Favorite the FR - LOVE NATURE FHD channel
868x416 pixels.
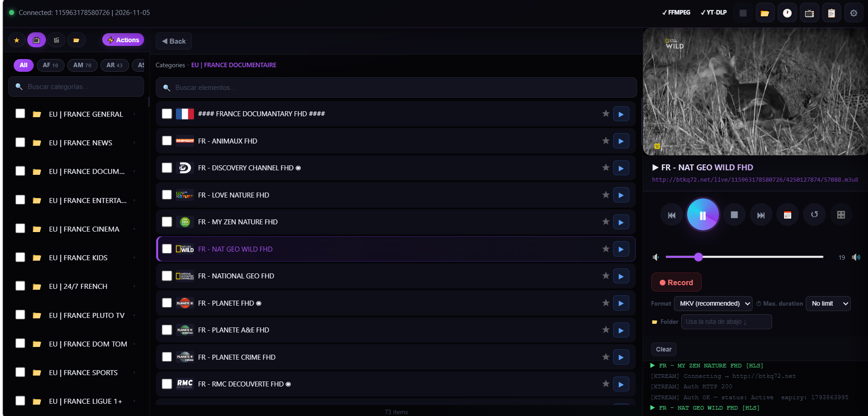[x=605, y=195]
